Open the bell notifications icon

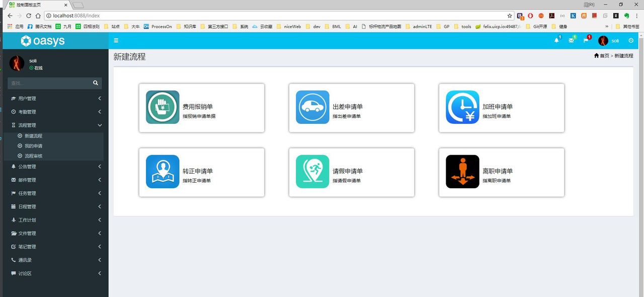(556, 41)
